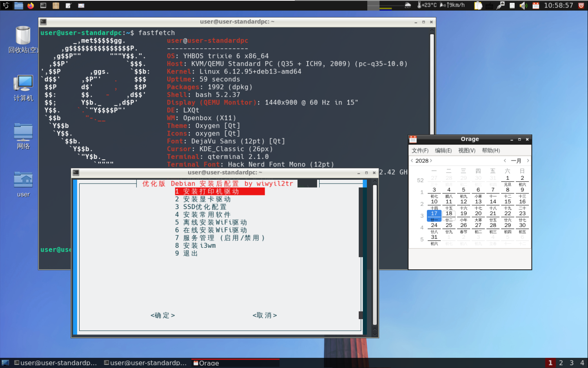The height and width of the screenshot is (368, 588).
Task: Open the 文件(F) menu in Orage
Action: coord(420,150)
